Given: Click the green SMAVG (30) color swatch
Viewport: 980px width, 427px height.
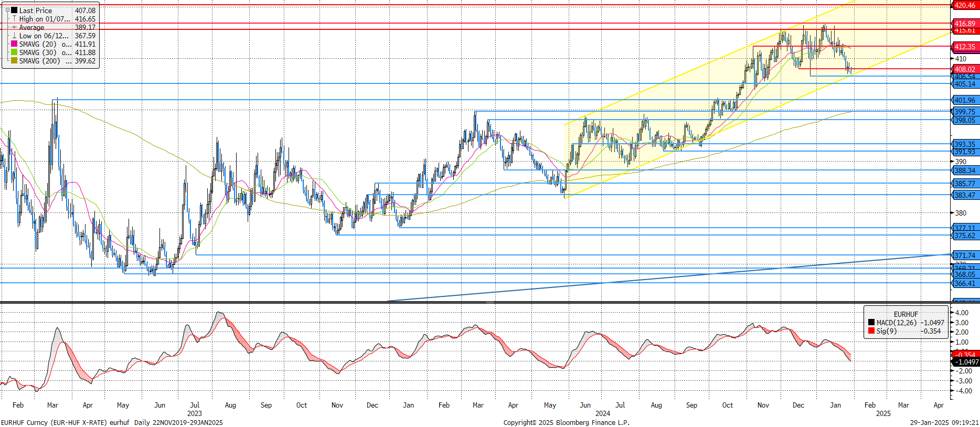Looking at the screenshot, I should point(14,52).
